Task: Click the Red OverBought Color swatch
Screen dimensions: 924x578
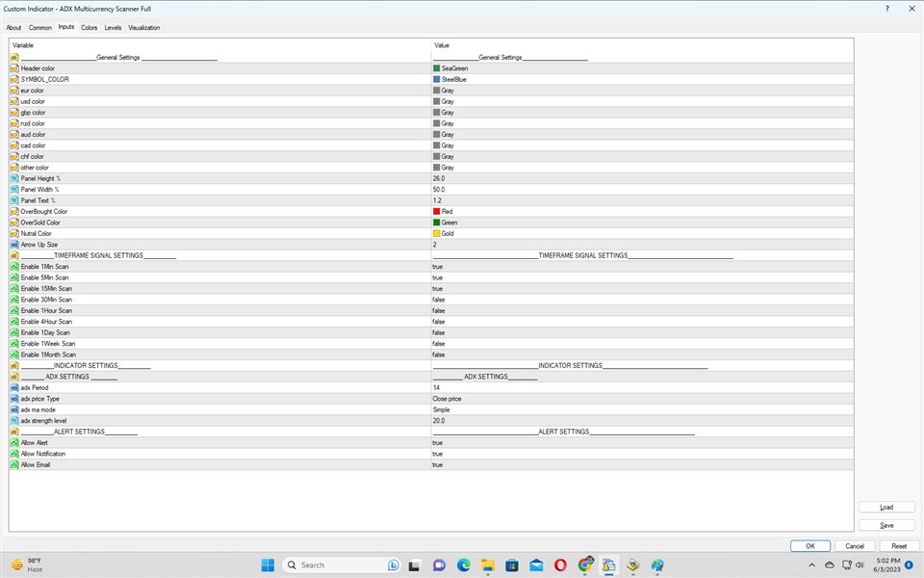Action: click(x=437, y=211)
